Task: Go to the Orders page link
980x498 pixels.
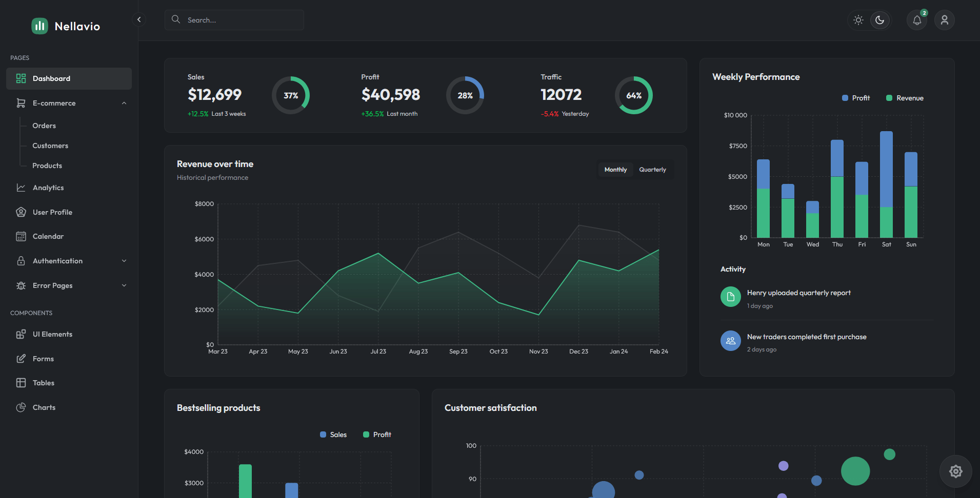Action: (x=44, y=126)
